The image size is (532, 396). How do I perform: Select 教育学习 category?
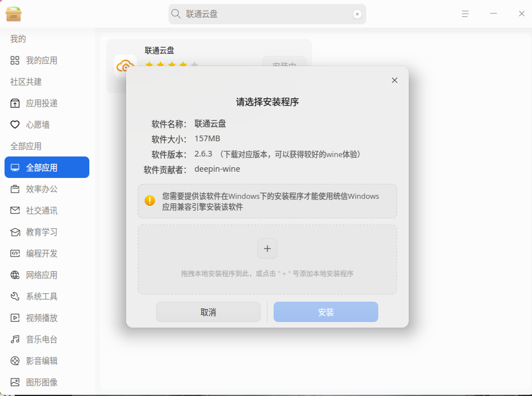[47, 232]
